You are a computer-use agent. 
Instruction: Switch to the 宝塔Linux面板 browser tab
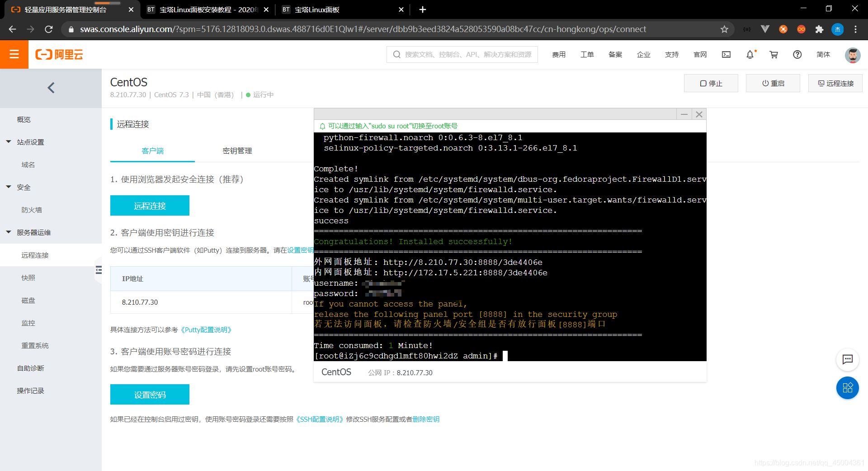[x=342, y=9]
